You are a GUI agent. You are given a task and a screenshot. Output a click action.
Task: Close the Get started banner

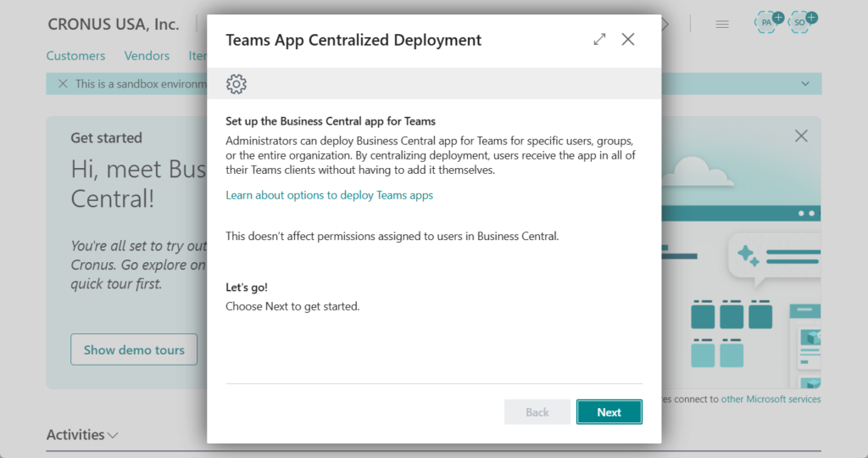click(x=801, y=136)
